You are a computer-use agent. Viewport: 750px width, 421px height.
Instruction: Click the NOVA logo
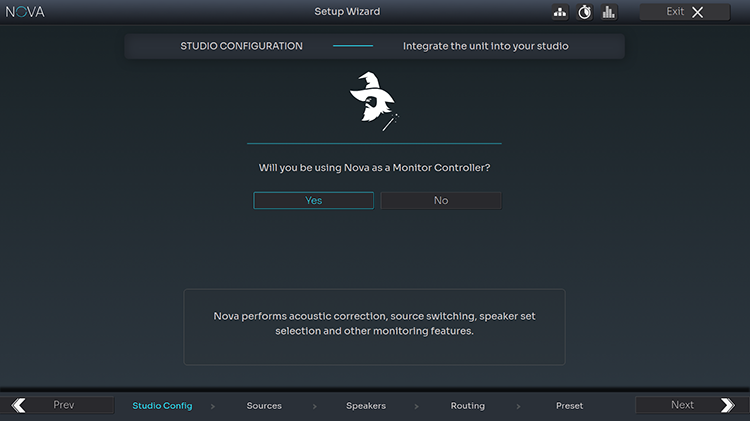25,12
